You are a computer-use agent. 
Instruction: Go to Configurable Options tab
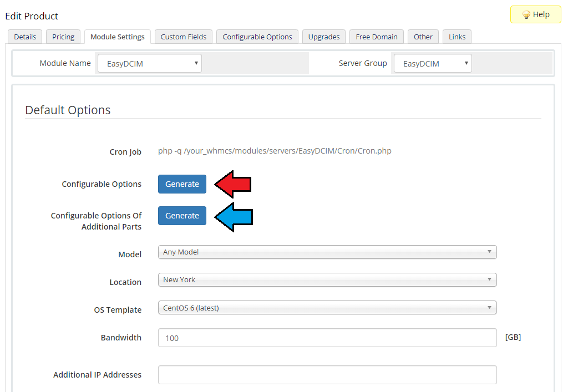coord(257,37)
